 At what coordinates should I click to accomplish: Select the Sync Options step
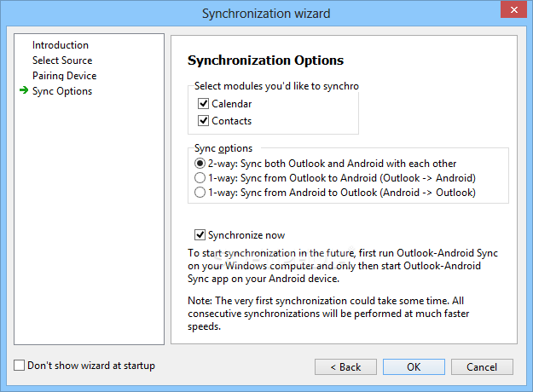coord(62,91)
